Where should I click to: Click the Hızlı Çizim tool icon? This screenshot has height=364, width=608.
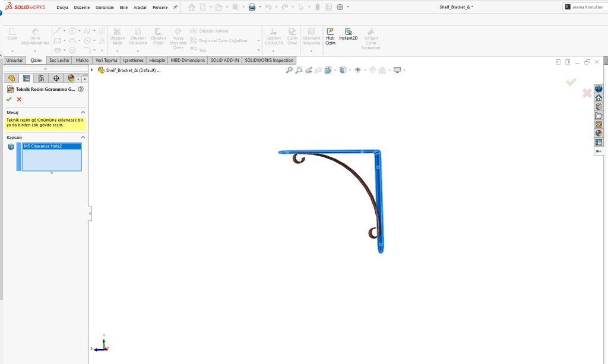point(330,32)
